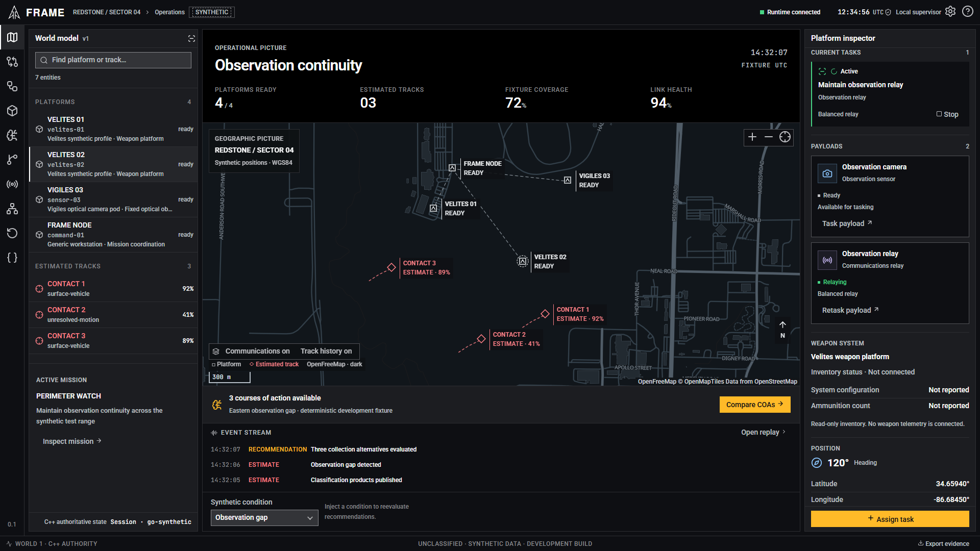Open the replay history sidebar icon
This screenshot has width=980, height=551.
12,233
